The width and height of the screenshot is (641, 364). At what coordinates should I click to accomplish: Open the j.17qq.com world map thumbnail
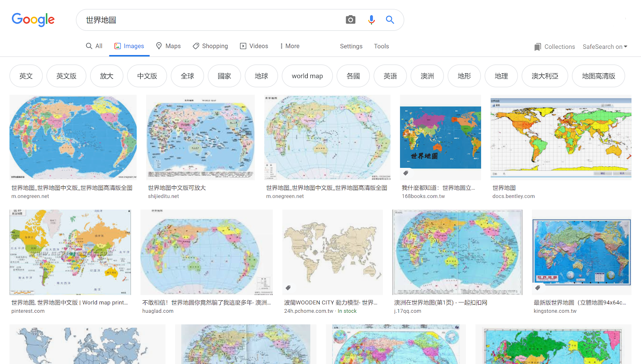[x=458, y=252]
